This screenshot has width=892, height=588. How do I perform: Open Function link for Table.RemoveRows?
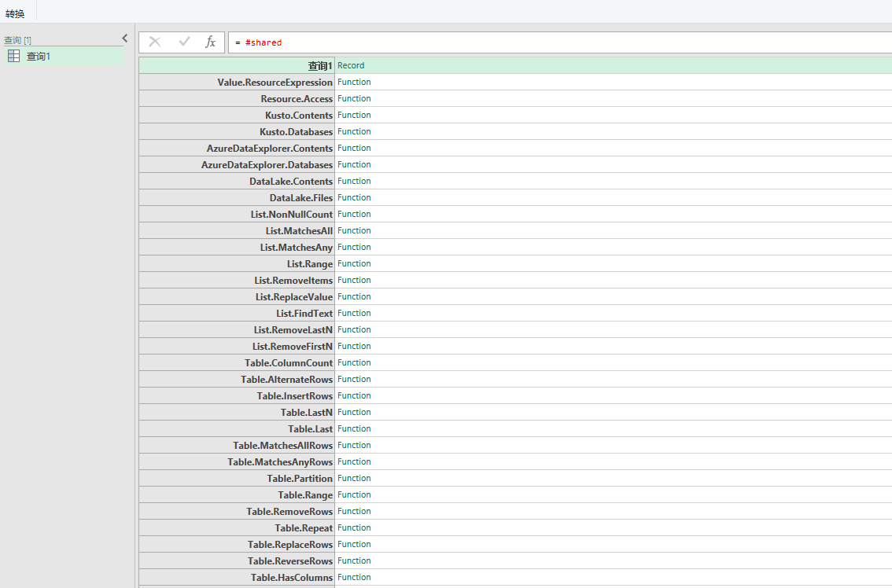coord(354,511)
